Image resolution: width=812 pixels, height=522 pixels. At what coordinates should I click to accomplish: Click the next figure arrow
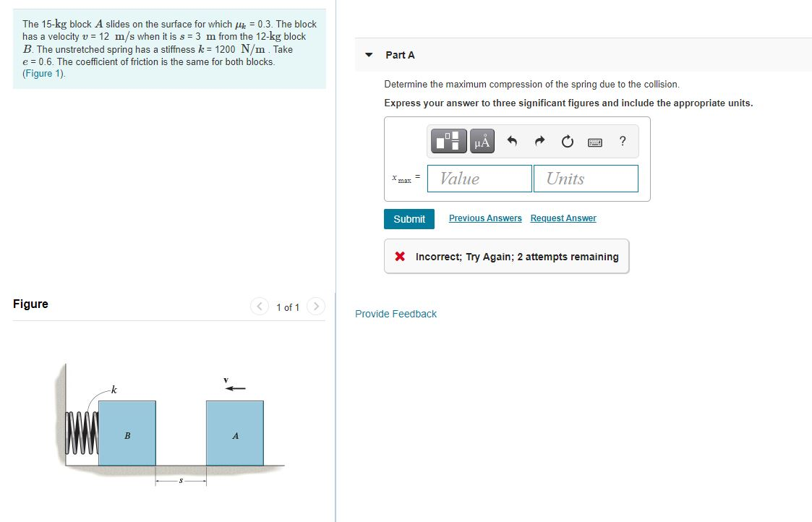pyautogui.click(x=316, y=306)
